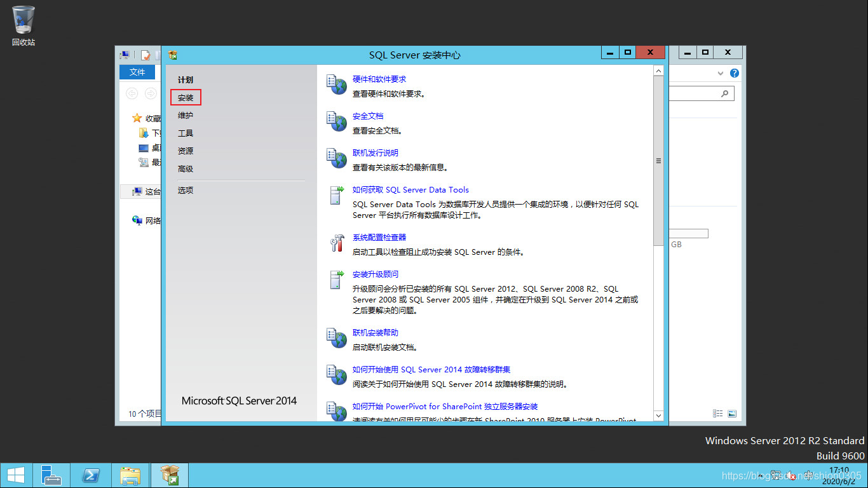
Task: Select 计划 in the left sidebar
Action: [186, 80]
